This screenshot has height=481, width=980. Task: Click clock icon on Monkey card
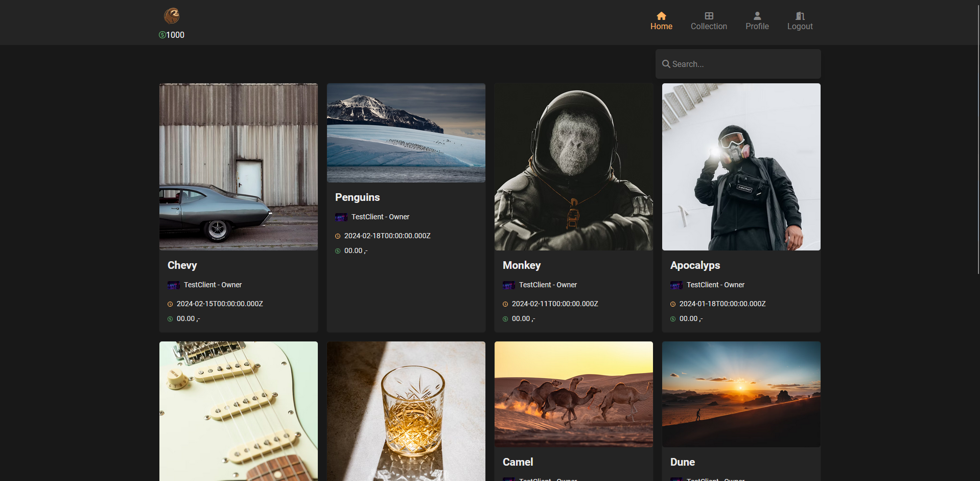(505, 304)
